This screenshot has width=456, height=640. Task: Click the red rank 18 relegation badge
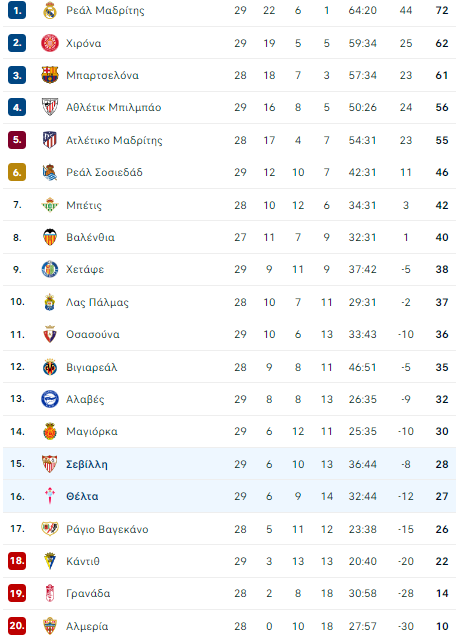17,561
